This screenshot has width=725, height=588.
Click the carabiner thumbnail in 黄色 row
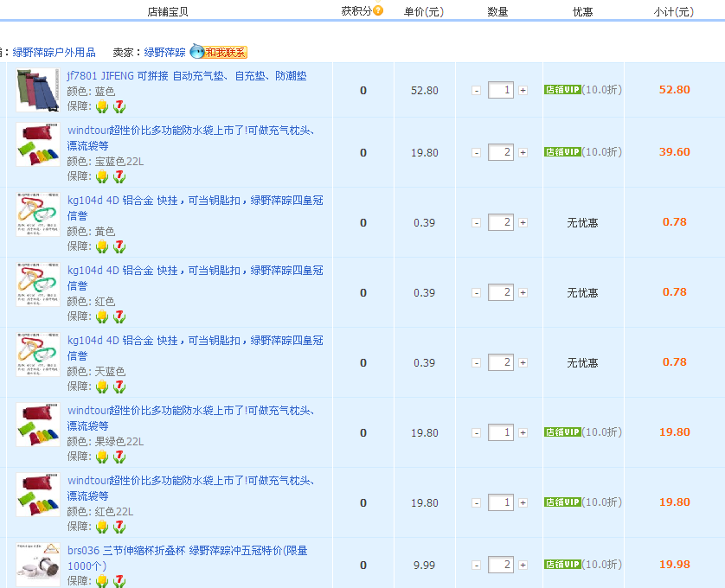pyautogui.click(x=38, y=214)
